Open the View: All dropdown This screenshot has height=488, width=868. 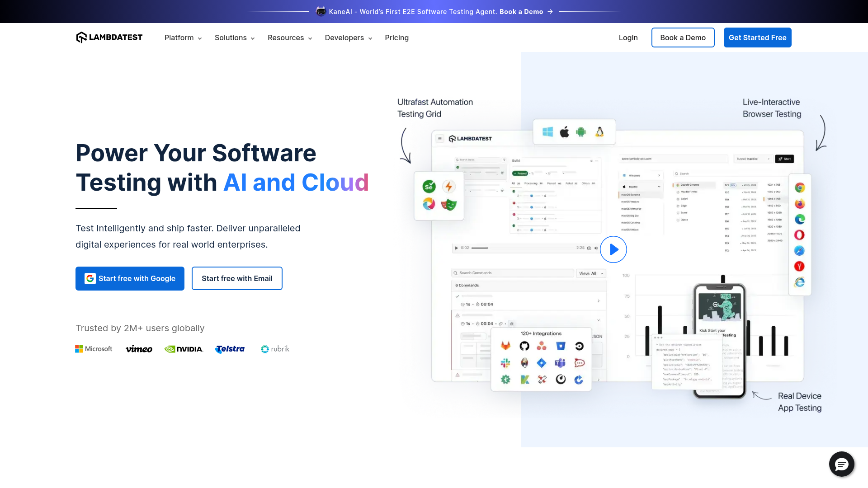tap(591, 273)
